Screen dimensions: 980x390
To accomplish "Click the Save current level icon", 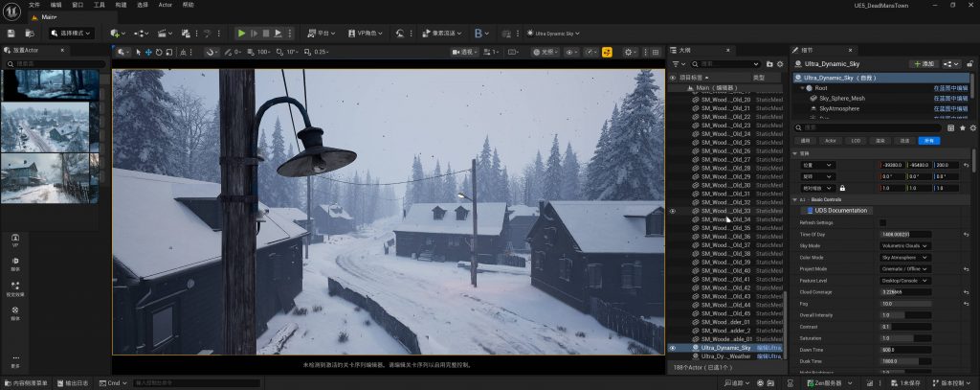I will 12,33.
